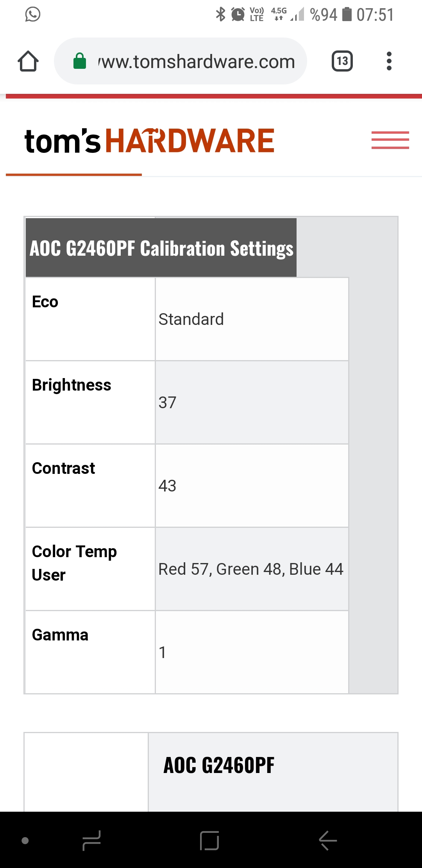Tap the battery status icon
Screen dimensions: 422x868
point(347,14)
